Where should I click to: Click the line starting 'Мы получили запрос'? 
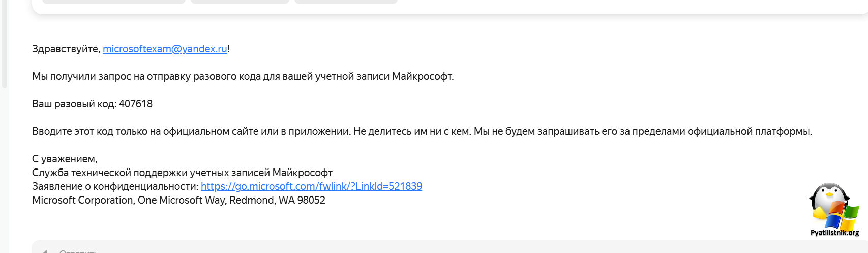pos(243,76)
